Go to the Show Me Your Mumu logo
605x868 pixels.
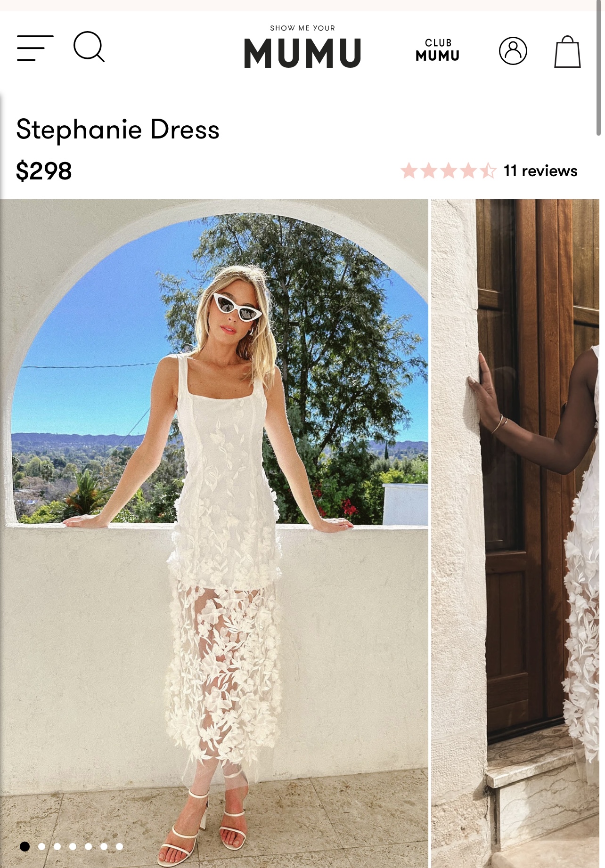pyautogui.click(x=302, y=47)
